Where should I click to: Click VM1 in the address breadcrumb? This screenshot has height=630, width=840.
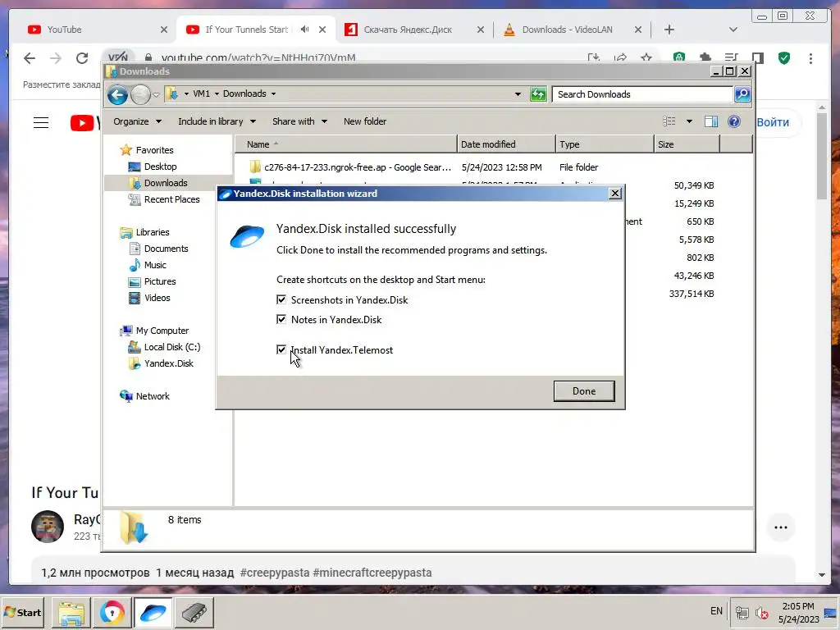point(202,94)
